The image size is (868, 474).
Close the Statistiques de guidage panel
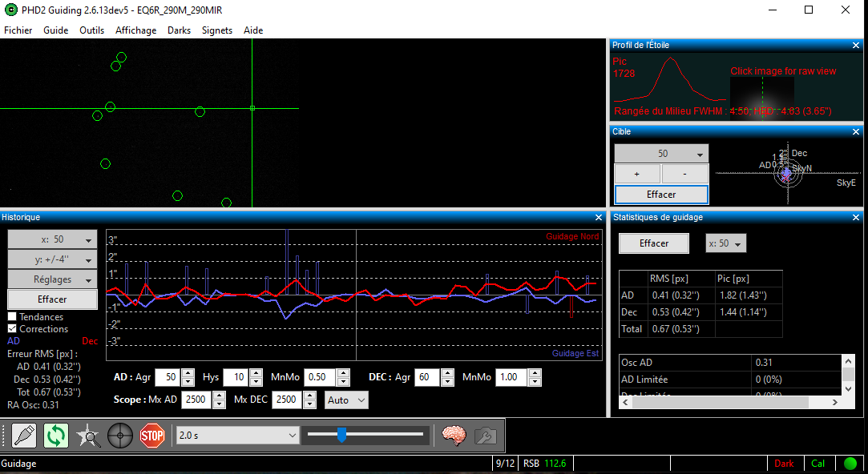coord(856,217)
